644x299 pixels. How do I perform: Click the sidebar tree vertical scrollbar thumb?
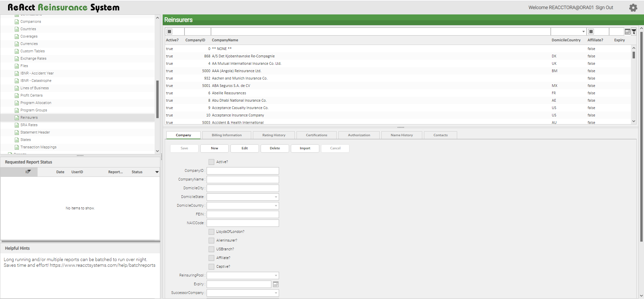[x=157, y=99]
